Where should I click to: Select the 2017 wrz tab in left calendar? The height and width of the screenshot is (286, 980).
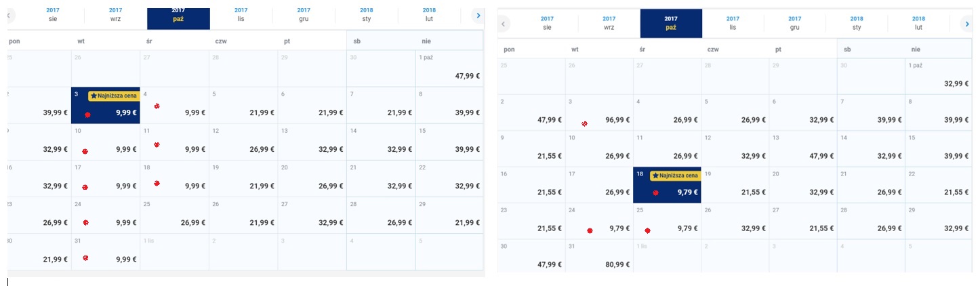[116, 15]
